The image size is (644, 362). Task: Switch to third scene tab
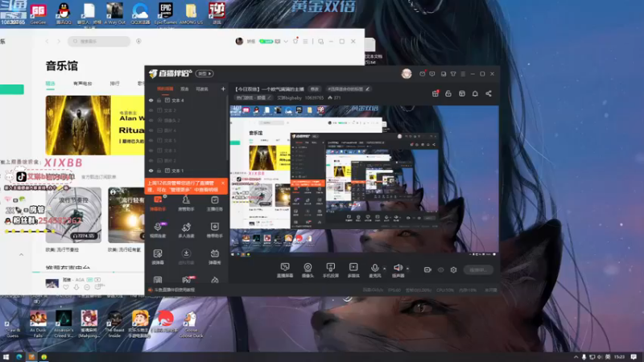pyautogui.click(x=202, y=88)
